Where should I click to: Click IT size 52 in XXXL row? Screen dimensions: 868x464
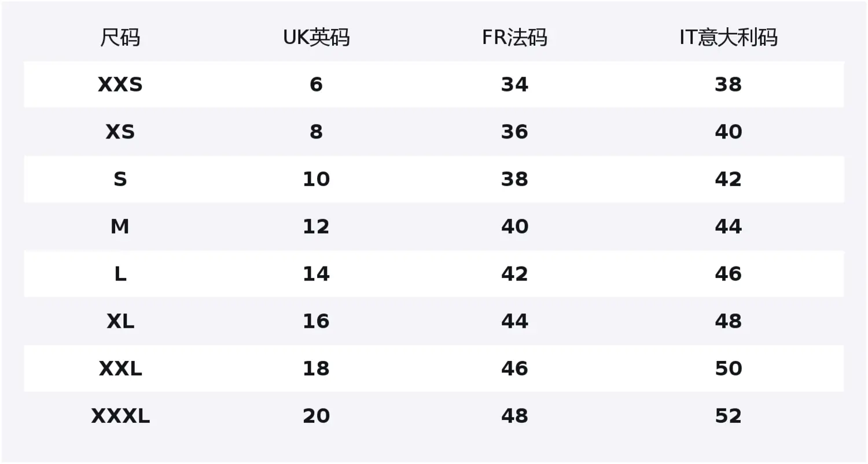point(728,416)
